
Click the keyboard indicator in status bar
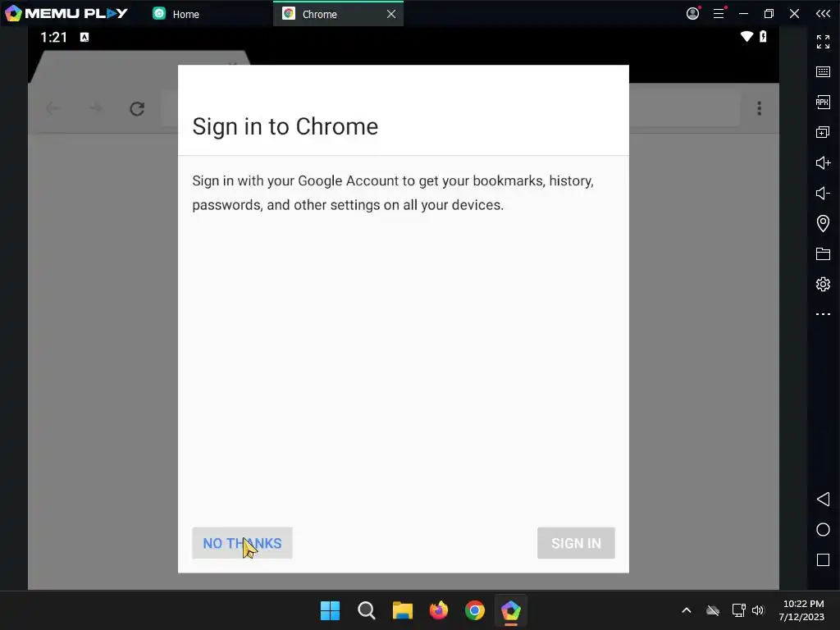pyautogui.click(x=84, y=37)
